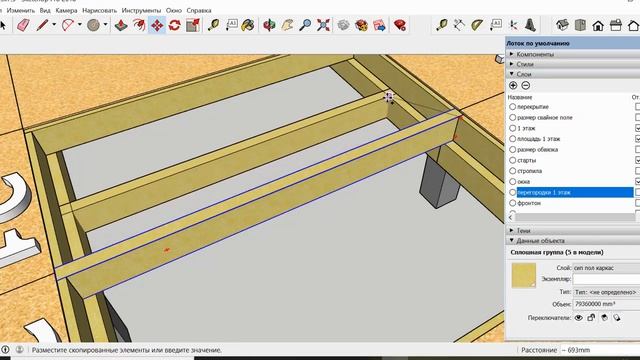
Task: Select the Paint Bucket tool
Action: (248, 25)
